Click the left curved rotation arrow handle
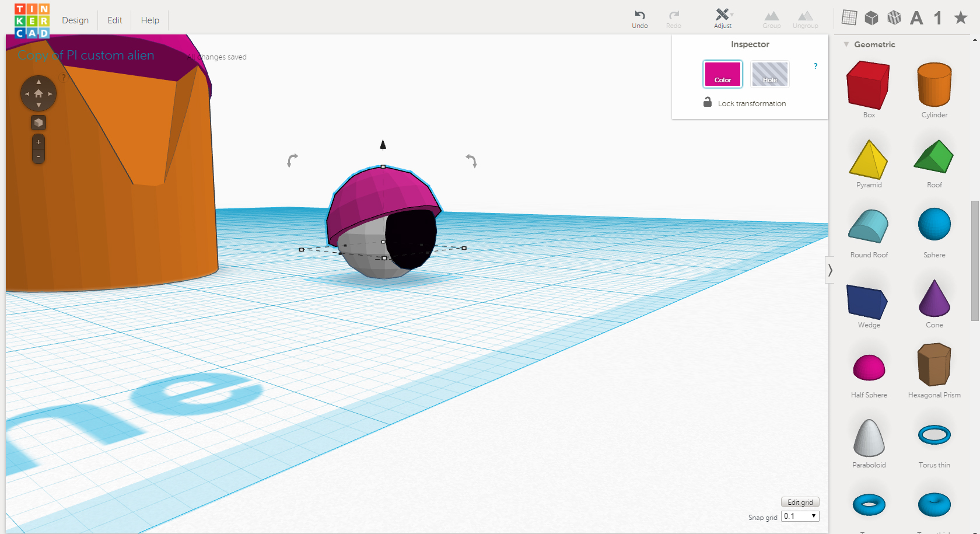 click(x=292, y=160)
